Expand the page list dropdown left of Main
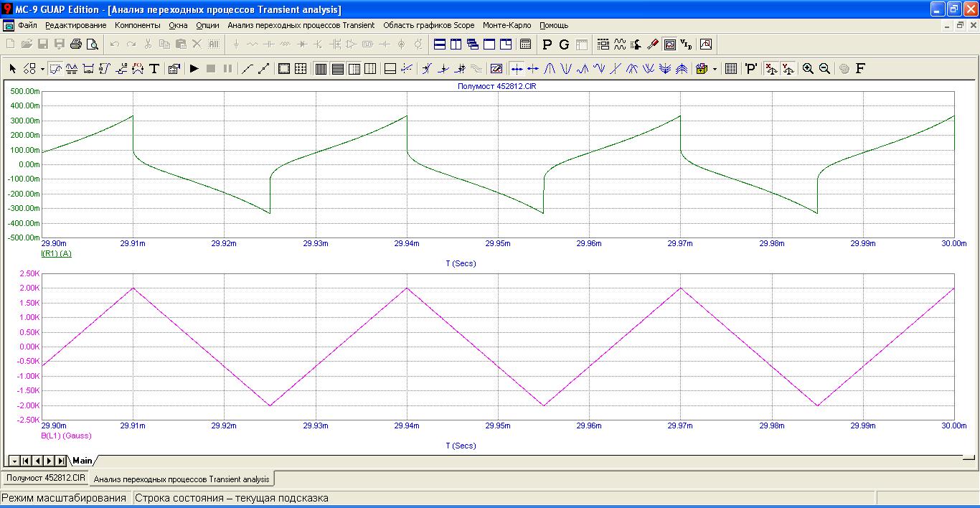The image size is (980, 508). 14,461
